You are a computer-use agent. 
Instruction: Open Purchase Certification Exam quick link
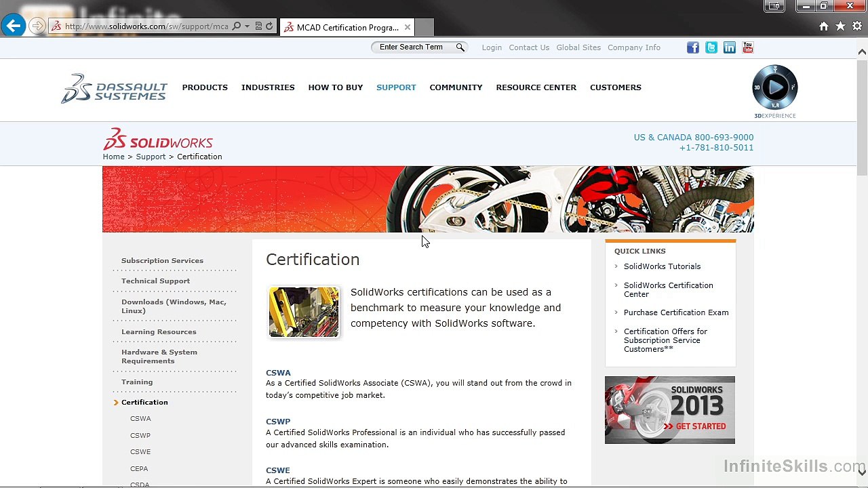click(676, 312)
